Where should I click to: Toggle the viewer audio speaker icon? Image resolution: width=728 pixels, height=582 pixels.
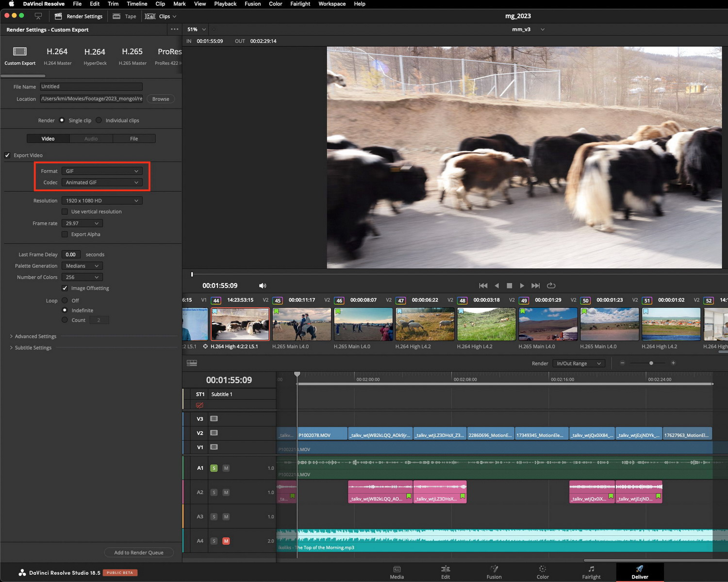tap(263, 285)
